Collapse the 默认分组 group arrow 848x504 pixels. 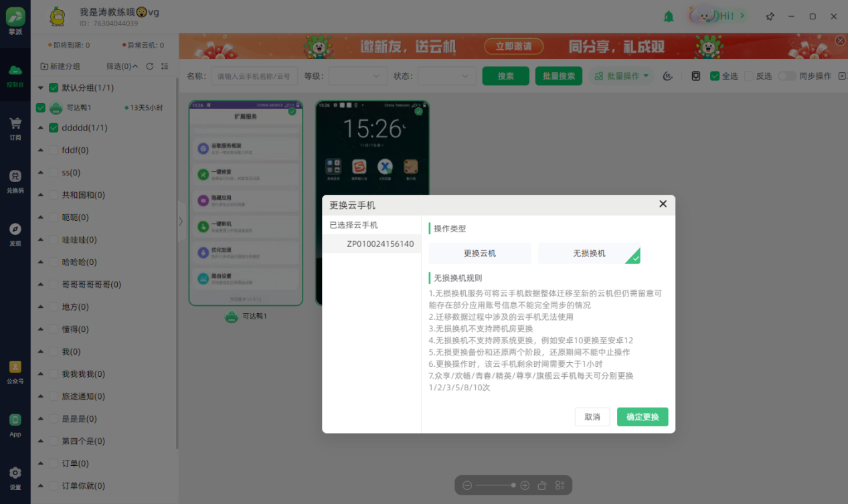coord(41,88)
